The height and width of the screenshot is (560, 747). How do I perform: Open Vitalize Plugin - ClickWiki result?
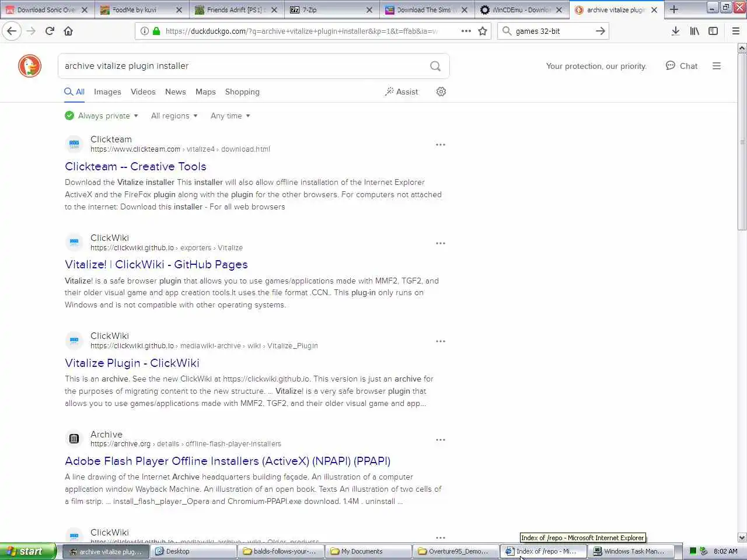[x=132, y=363]
